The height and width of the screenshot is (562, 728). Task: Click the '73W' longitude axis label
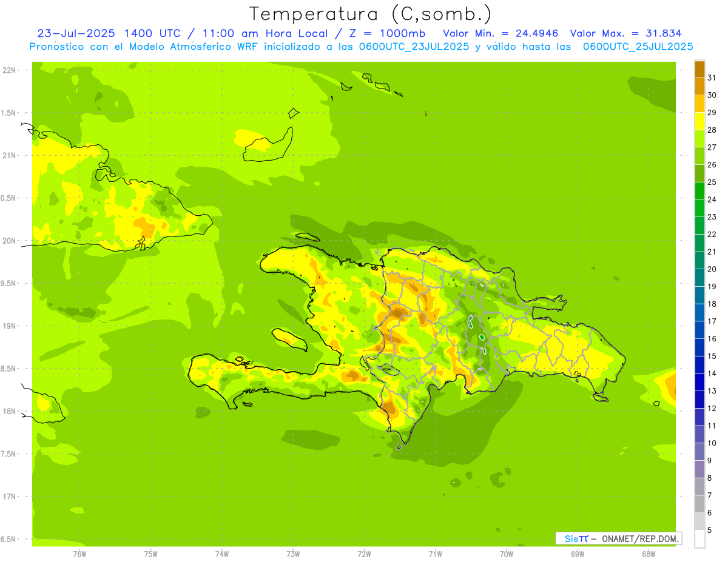[x=293, y=554]
